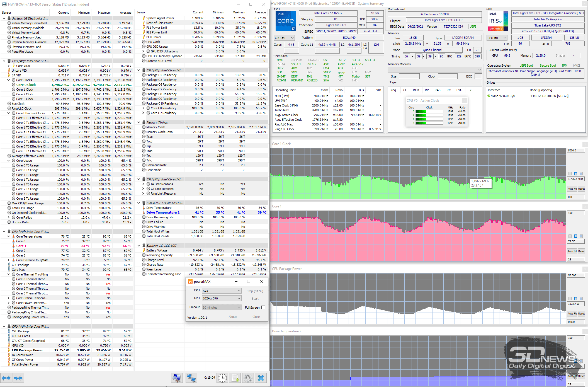Click the log file sheet-plus icon
The height and width of the screenshot is (387, 588).
tap(235, 378)
